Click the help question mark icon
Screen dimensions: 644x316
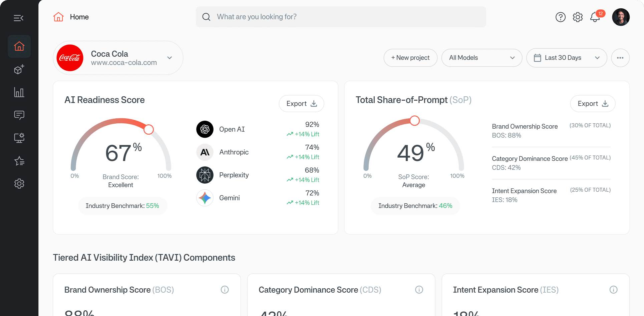point(561,17)
